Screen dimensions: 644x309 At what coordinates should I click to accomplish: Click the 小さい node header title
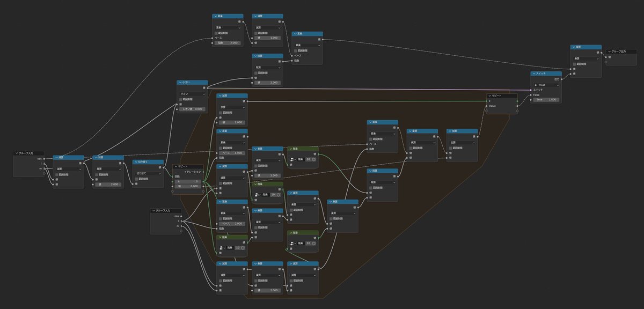[x=186, y=83]
